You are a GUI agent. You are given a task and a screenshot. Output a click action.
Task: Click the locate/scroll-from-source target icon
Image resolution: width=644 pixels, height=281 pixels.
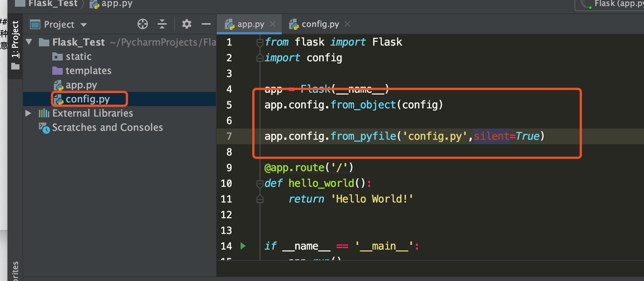pos(142,24)
